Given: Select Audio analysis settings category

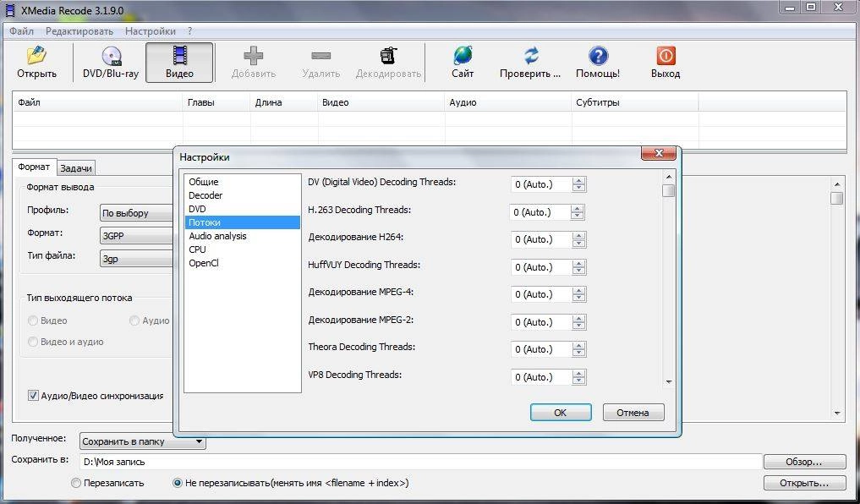Looking at the screenshot, I should tap(242, 236).
